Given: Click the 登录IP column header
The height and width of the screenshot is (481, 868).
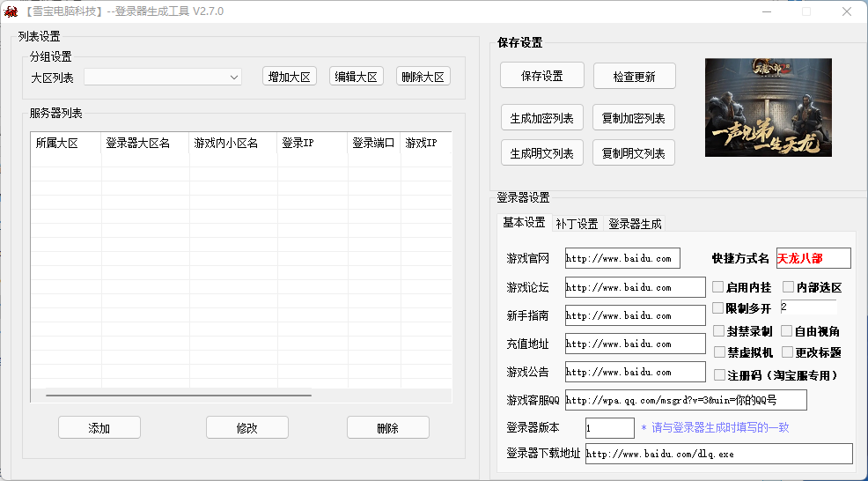Looking at the screenshot, I should tap(312, 143).
